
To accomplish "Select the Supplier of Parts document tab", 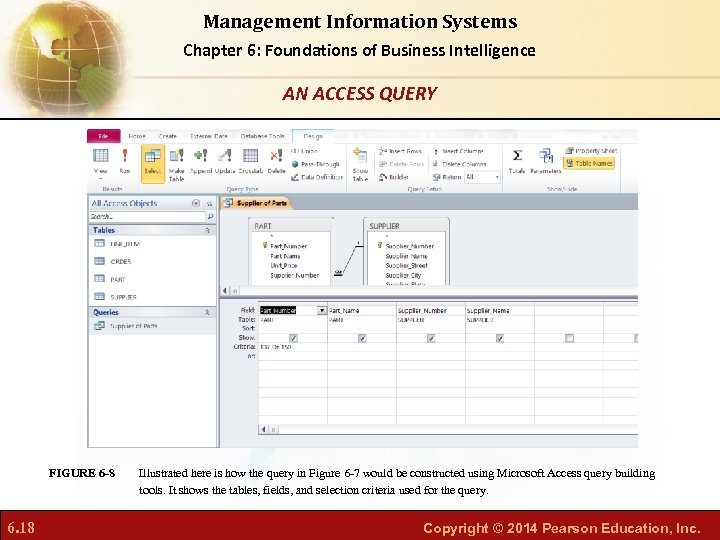I will pyautogui.click(x=256, y=203).
